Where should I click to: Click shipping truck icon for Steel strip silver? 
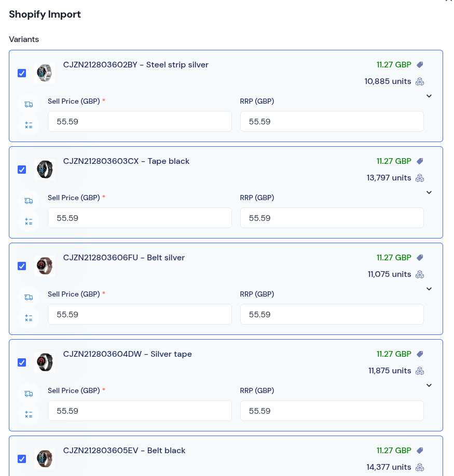pos(29,104)
